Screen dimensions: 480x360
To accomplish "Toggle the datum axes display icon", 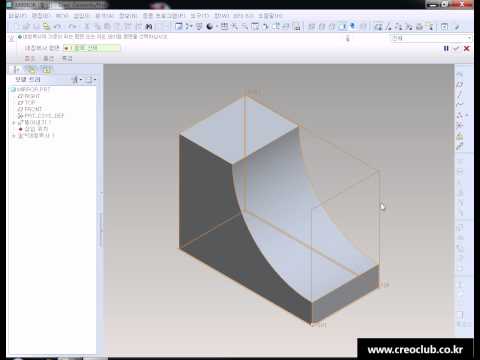I will coord(388,27).
